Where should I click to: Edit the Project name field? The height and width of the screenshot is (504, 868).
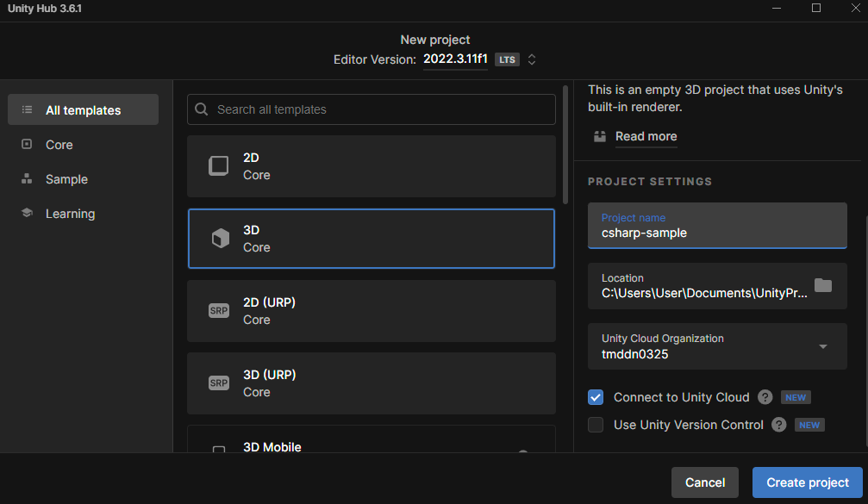tap(717, 225)
